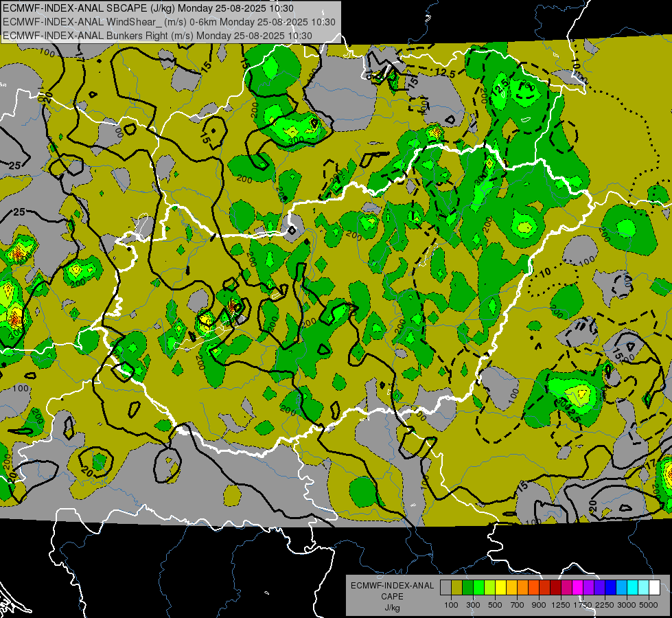Click the 300 value under the legend

[473, 605]
